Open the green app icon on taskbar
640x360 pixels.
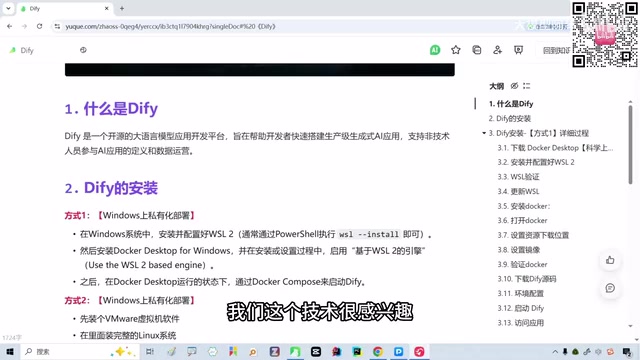(x=295, y=351)
